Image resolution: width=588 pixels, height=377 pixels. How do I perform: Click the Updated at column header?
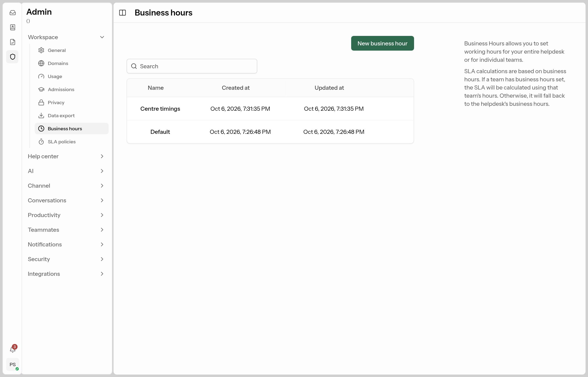329,88
